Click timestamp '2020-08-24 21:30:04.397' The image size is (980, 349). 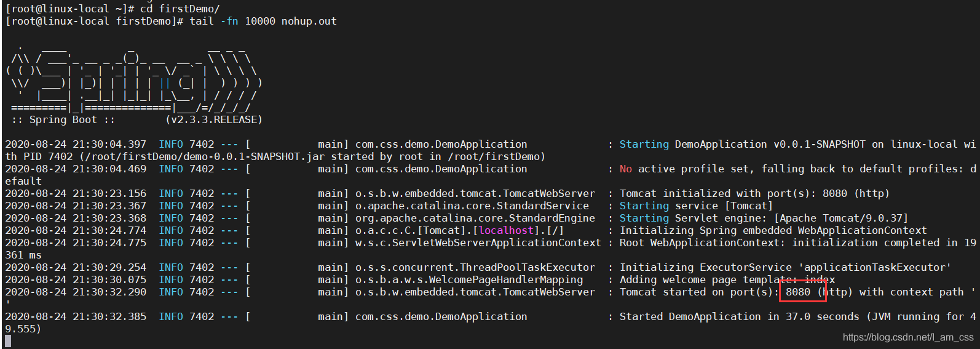(76, 144)
